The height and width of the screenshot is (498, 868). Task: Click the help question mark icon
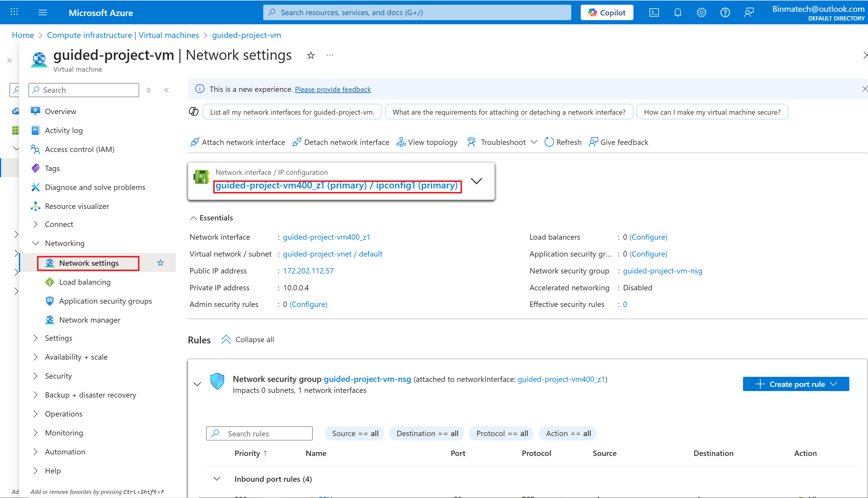(x=725, y=13)
